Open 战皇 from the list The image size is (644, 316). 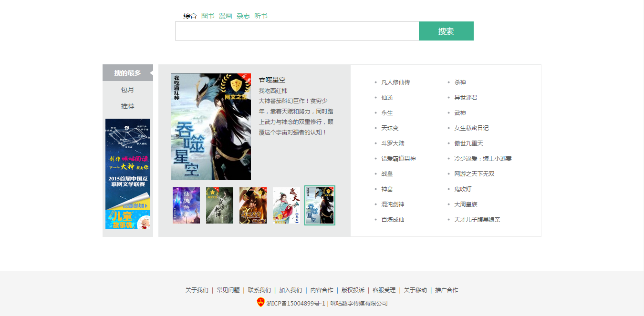pyautogui.click(x=387, y=174)
